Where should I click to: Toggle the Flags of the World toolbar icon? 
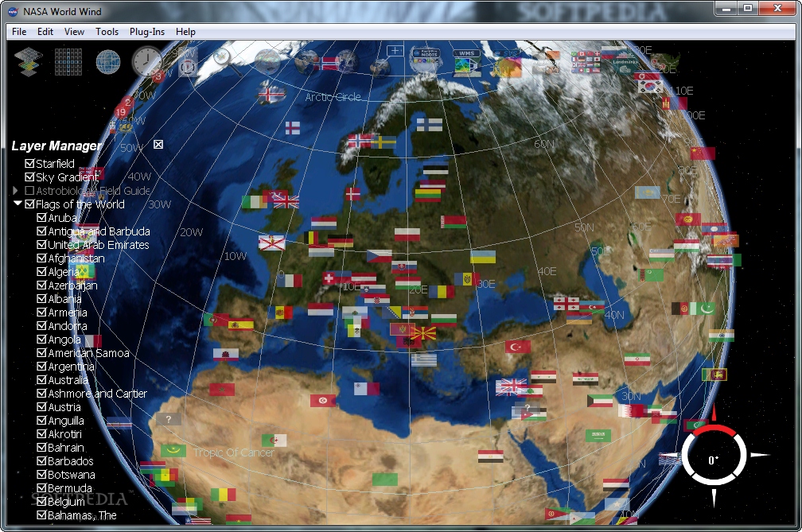pos(586,62)
